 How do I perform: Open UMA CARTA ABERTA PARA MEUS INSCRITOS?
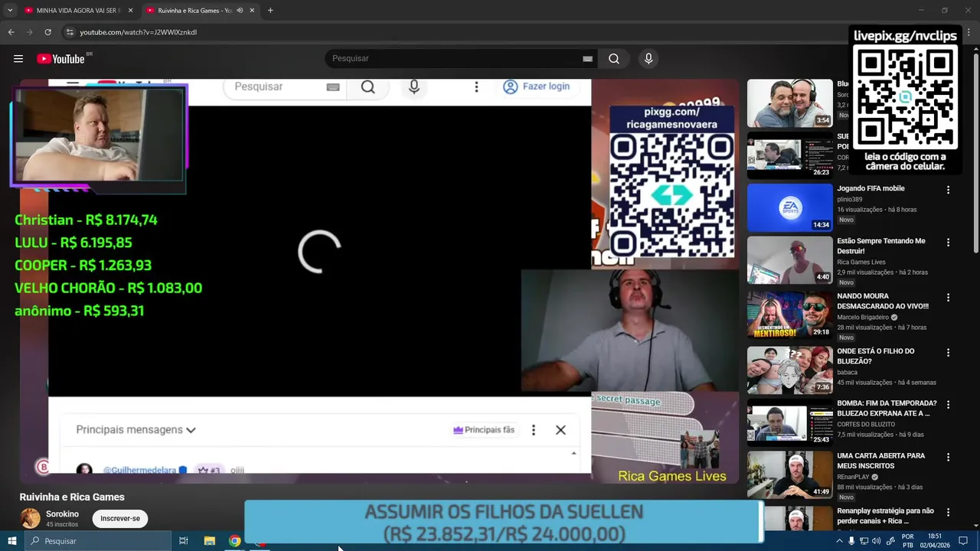tap(881, 461)
